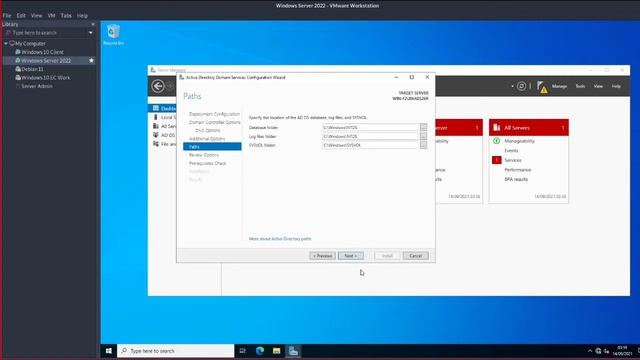The width and height of the screenshot is (640, 360).
Task: Open Task View in the taskbar
Action: (x=242, y=351)
